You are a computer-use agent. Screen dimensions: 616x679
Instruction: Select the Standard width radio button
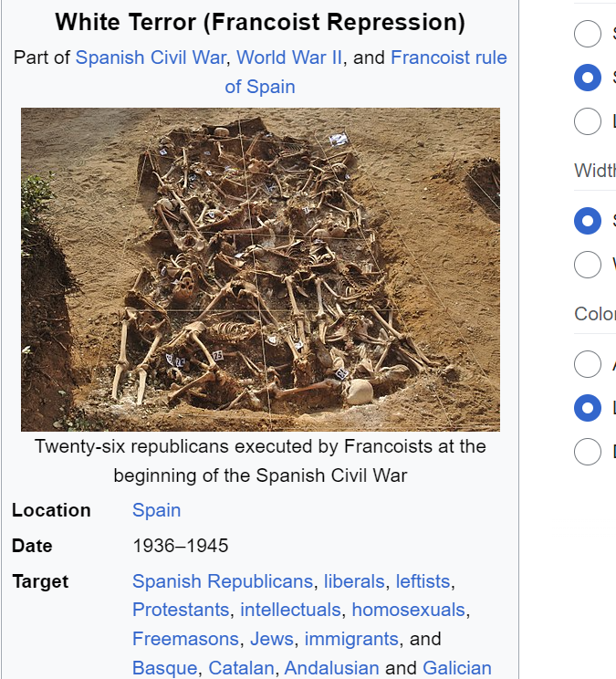588,220
